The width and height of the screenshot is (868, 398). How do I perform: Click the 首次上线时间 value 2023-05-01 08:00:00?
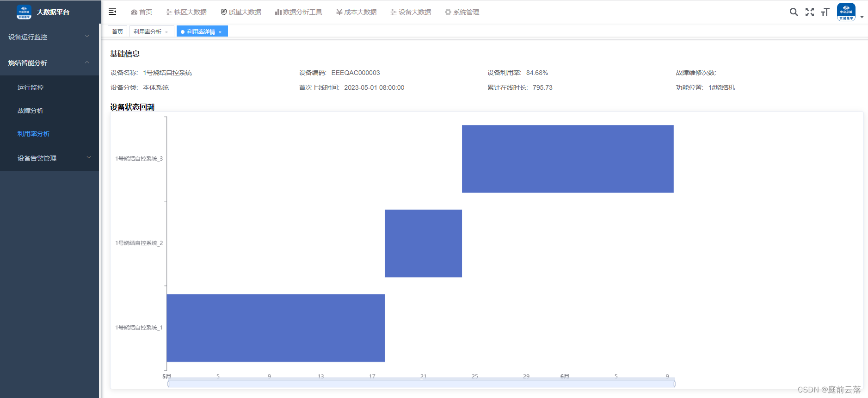(x=374, y=87)
